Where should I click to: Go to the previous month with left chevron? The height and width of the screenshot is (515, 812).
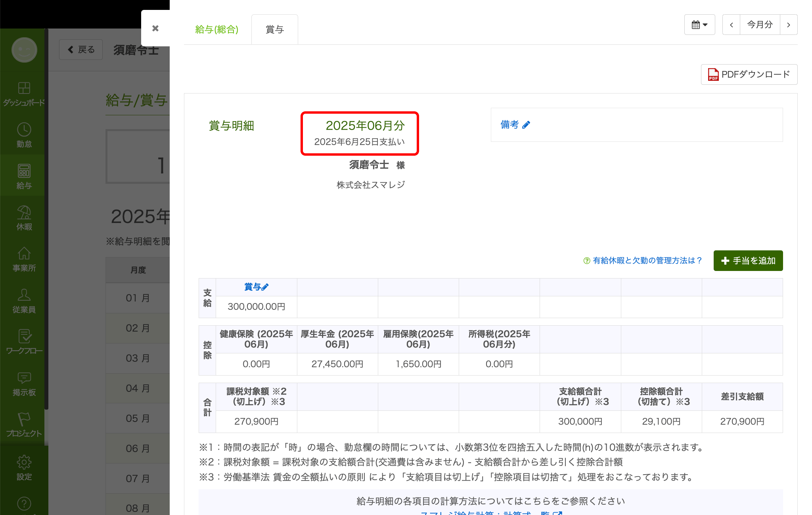click(731, 25)
